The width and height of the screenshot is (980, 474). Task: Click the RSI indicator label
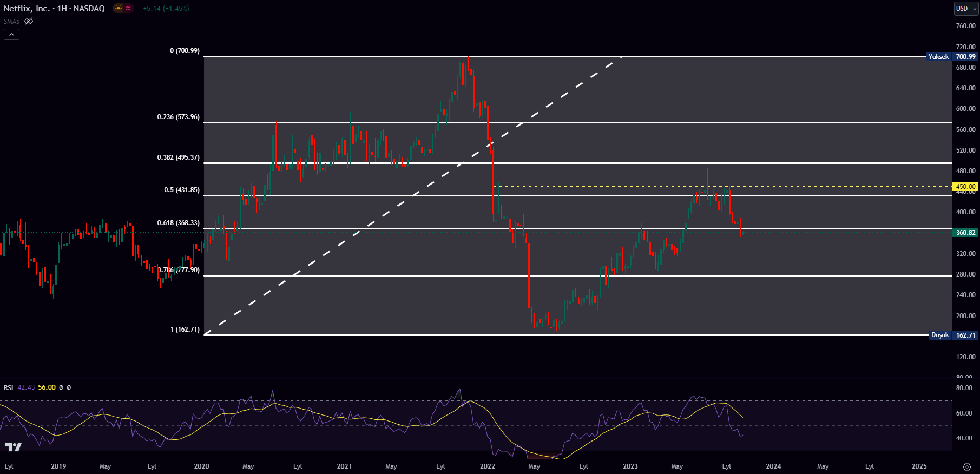tap(8, 387)
